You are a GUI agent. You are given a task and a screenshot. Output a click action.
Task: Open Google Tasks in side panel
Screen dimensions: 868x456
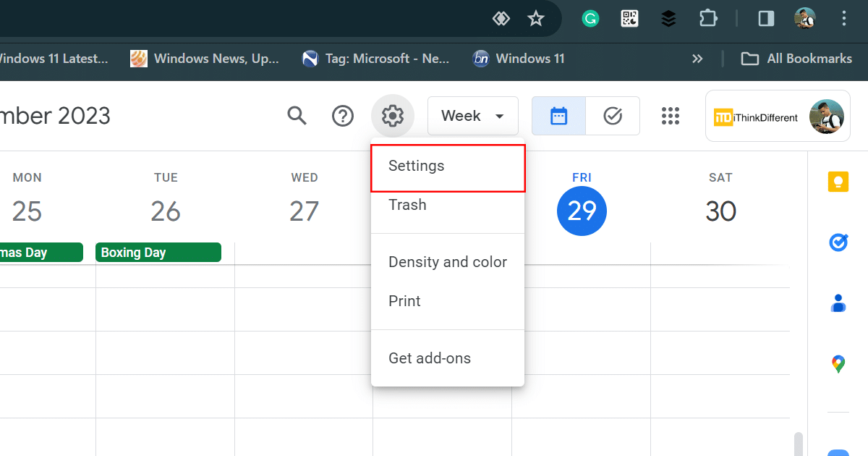[838, 242]
